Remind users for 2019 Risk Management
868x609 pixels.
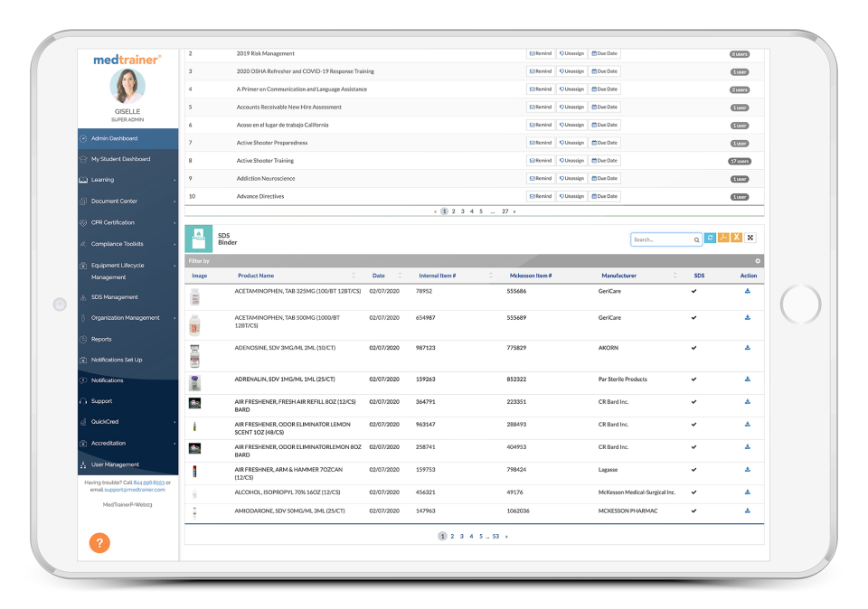tap(541, 53)
